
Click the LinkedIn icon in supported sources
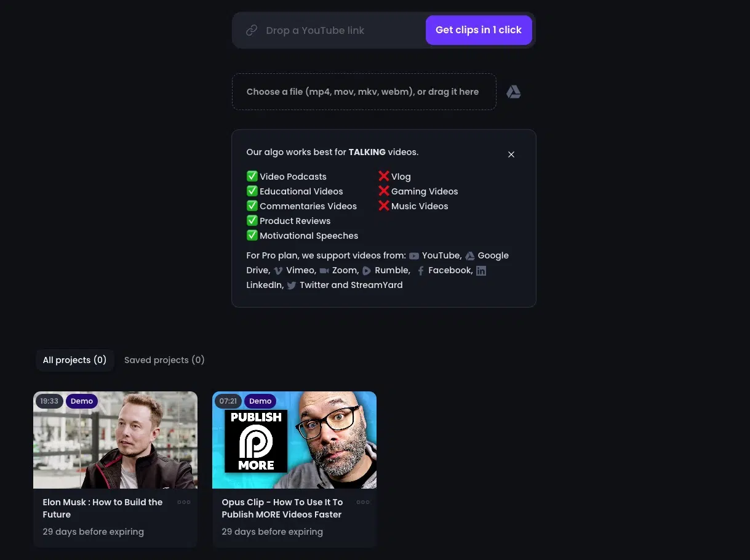pyautogui.click(x=481, y=271)
